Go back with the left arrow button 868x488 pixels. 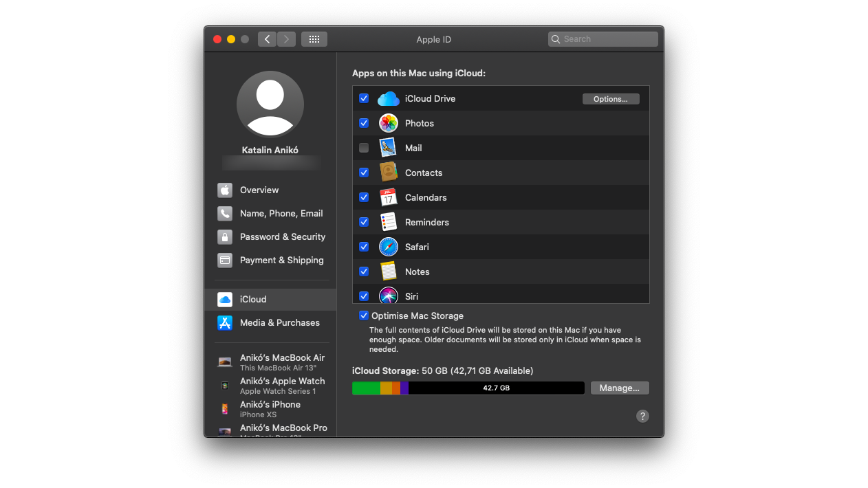(x=268, y=39)
